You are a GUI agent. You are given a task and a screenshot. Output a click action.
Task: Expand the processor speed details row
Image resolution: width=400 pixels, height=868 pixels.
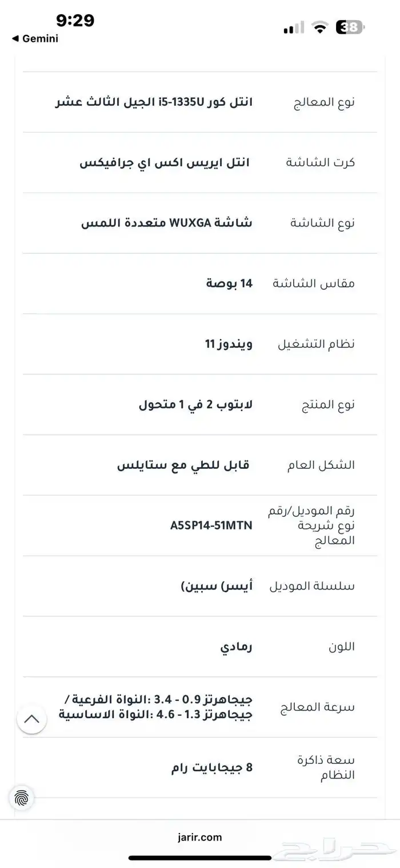click(200, 707)
